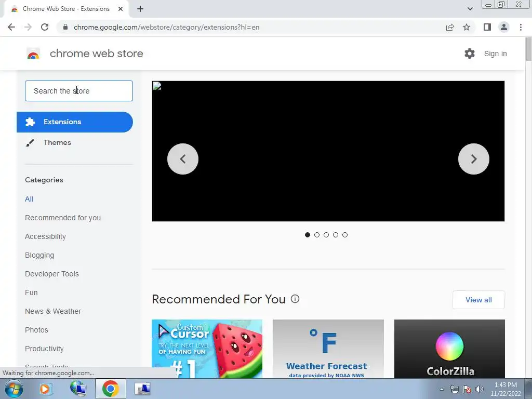This screenshot has width=532, height=399.
Task: Select the third carousel dot
Action: coord(326,235)
